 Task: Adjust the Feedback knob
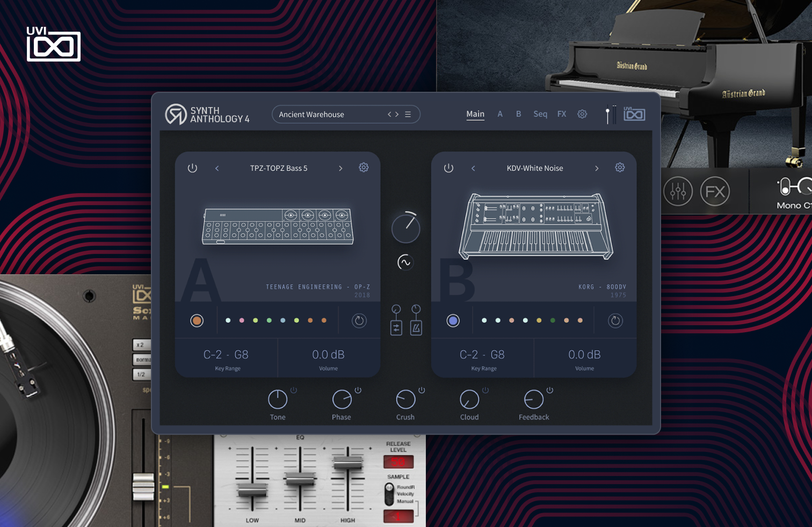[x=533, y=399]
